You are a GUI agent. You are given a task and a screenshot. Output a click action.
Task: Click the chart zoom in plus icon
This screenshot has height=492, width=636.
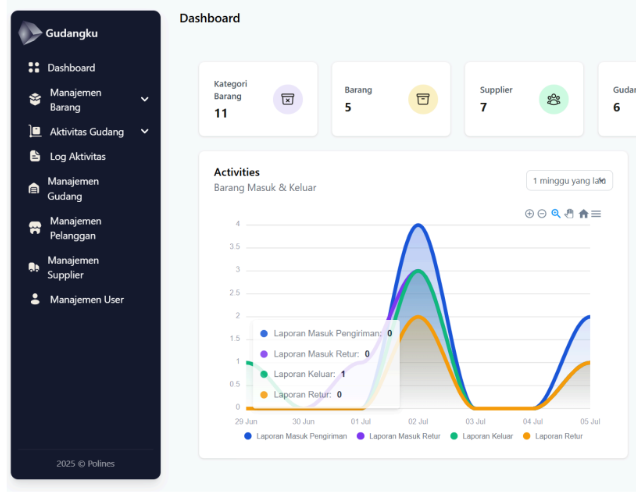[x=529, y=214]
